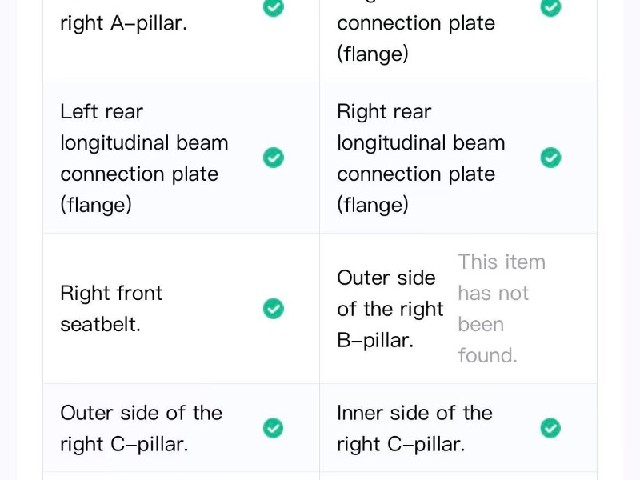The width and height of the screenshot is (640, 480).
Task: Click the check icon for Right rear longitudinal beam
Action: 551,158
